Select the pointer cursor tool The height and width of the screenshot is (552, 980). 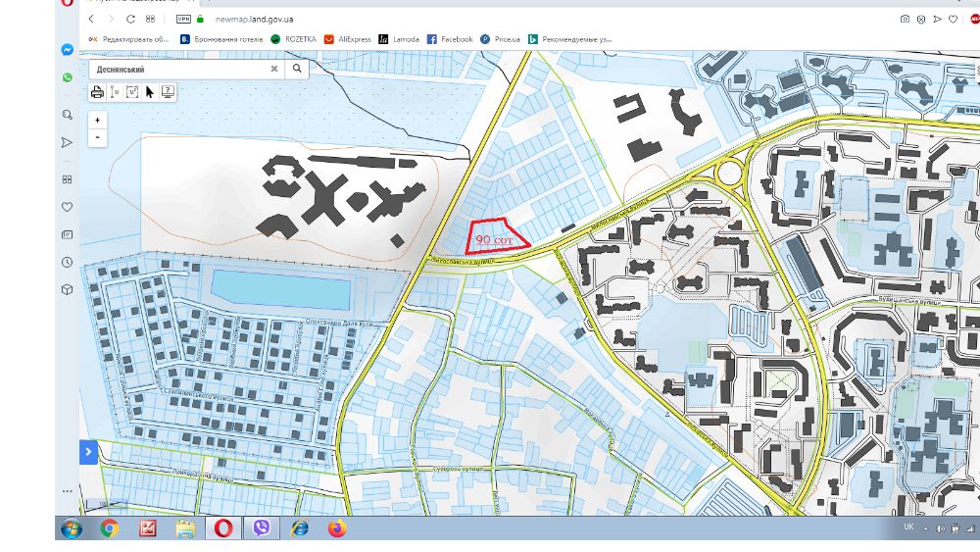point(150,92)
